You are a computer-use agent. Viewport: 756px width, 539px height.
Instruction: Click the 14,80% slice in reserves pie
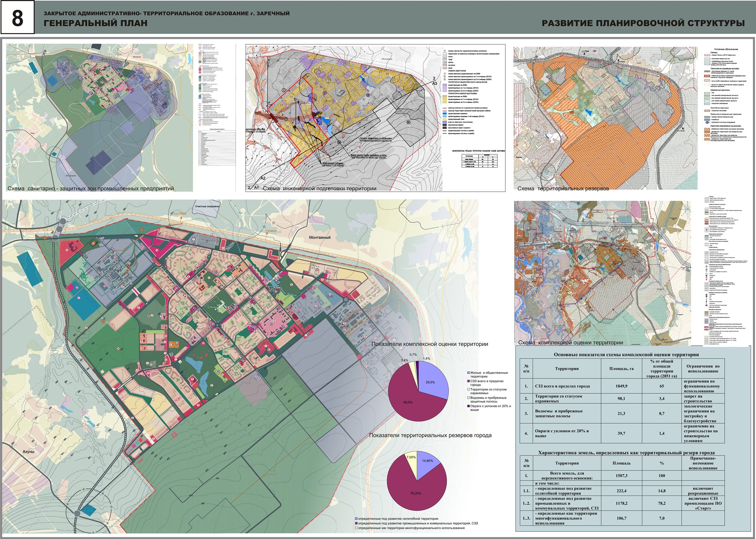[427, 463]
